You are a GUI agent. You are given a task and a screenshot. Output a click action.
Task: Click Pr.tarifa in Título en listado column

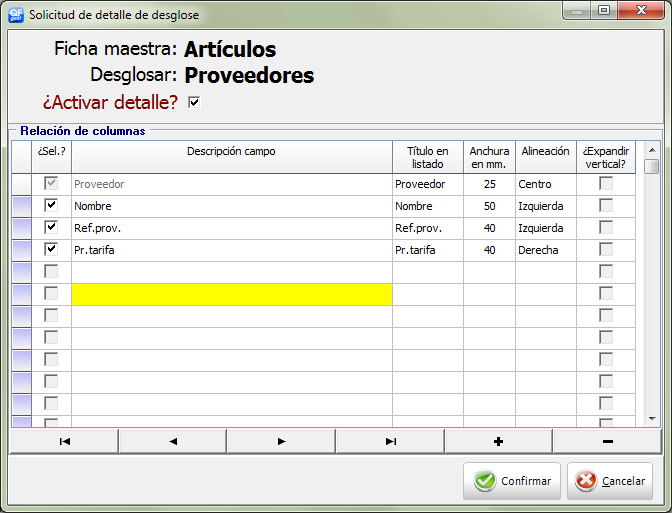tap(428, 250)
